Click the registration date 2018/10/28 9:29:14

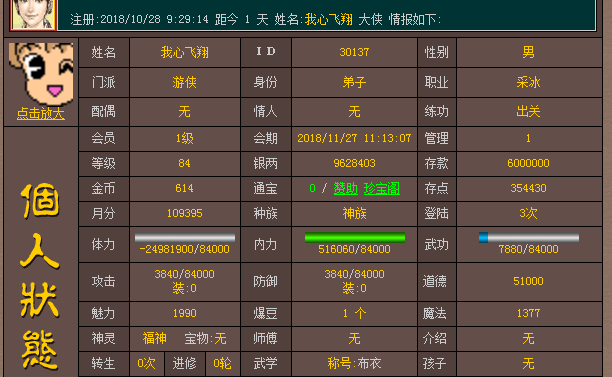coord(155,19)
